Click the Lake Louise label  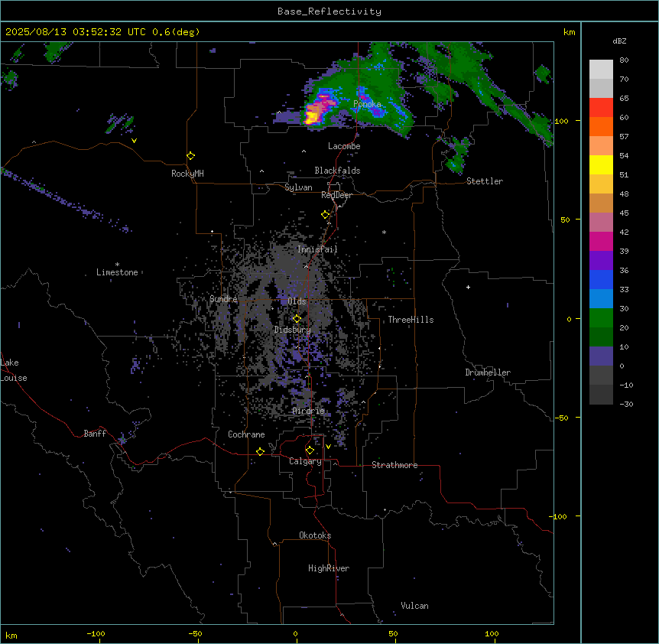(x=13, y=370)
